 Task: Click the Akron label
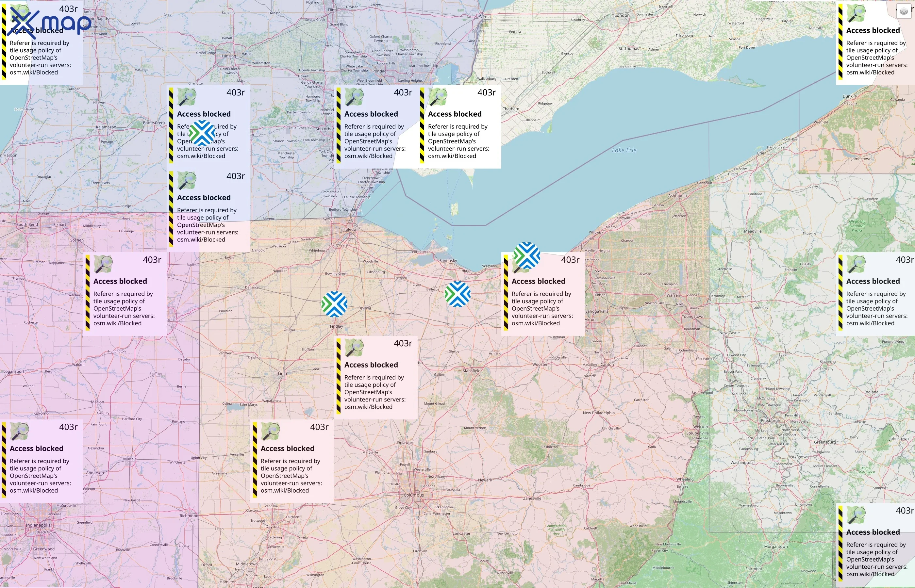click(x=590, y=319)
